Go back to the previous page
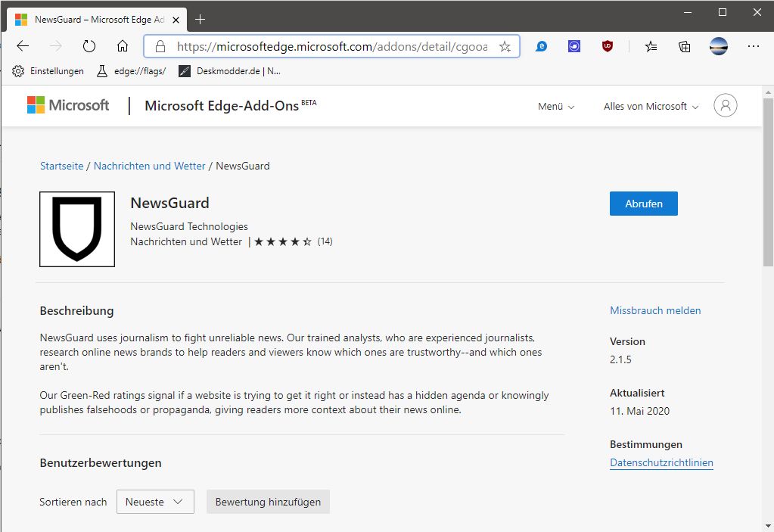The width and height of the screenshot is (774, 532). click(x=23, y=46)
